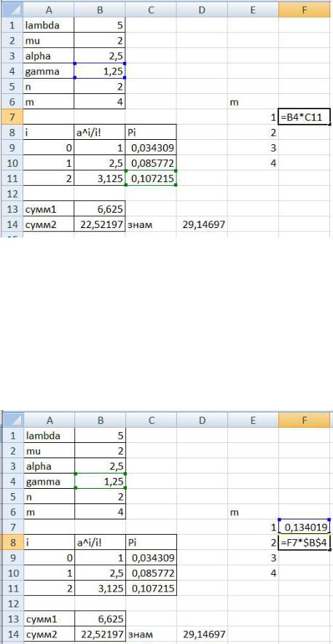Select the cell containing formula =B4*C11
The width and height of the screenshot is (333, 644).
(305, 117)
